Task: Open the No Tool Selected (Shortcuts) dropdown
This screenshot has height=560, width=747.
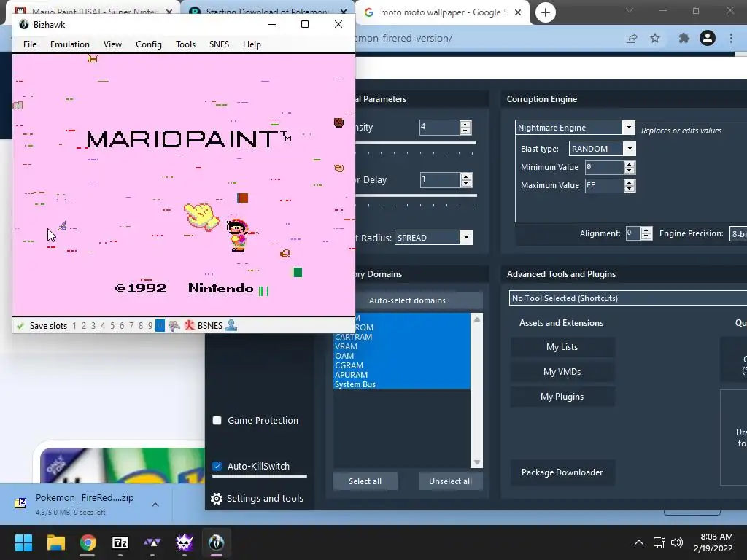Action: pyautogui.click(x=628, y=298)
